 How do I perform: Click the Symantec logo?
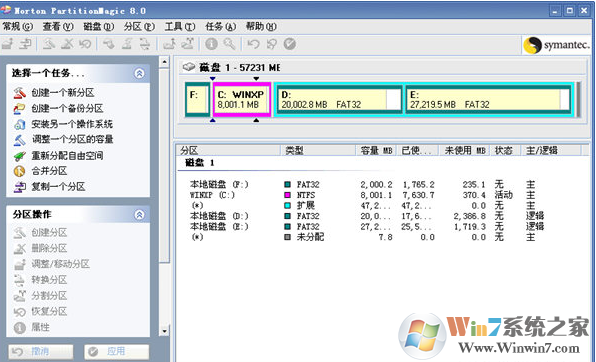tap(556, 45)
